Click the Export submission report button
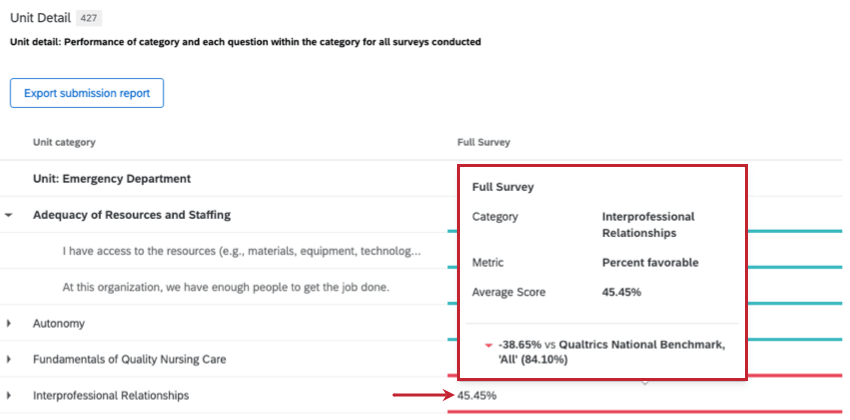The image size is (850, 420). (x=87, y=93)
